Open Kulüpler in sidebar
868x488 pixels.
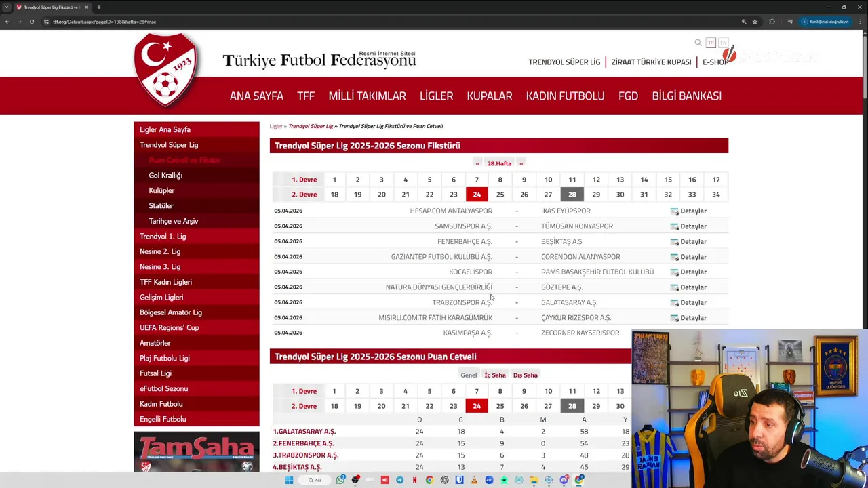(x=161, y=190)
